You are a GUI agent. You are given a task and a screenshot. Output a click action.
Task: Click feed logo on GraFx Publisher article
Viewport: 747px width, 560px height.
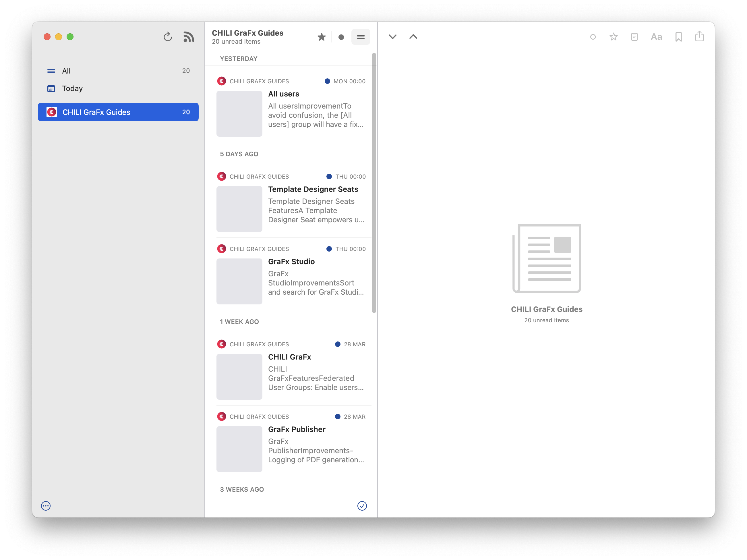pyautogui.click(x=222, y=416)
